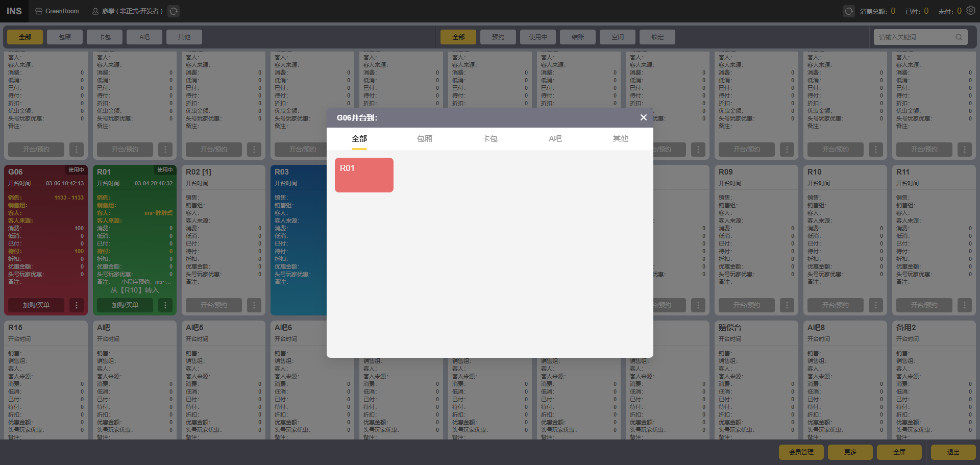Image resolution: width=980 pixels, height=465 pixels.
Task: Open the more options menu on R01 card
Action: point(165,305)
